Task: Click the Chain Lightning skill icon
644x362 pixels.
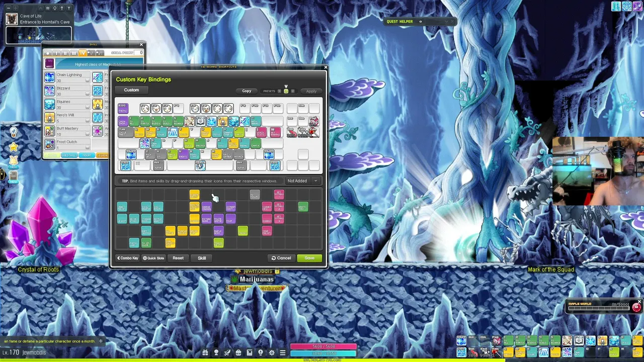Action: click(x=49, y=77)
